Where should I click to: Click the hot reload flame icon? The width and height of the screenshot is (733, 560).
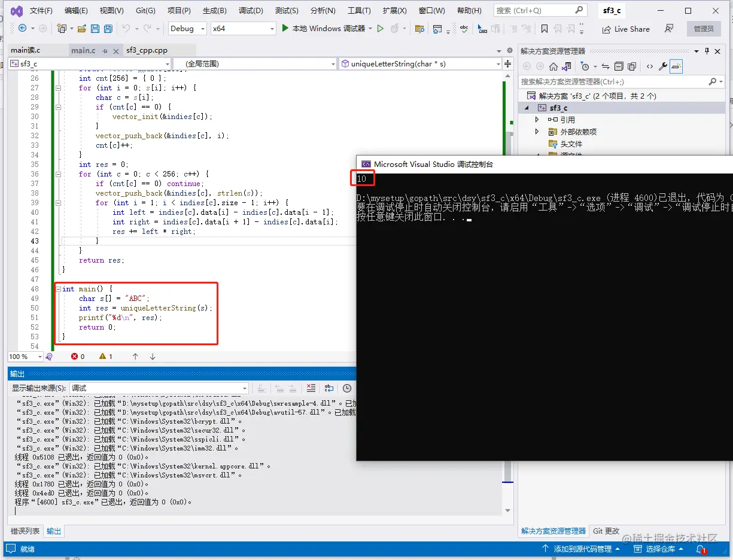pyautogui.click(x=394, y=28)
